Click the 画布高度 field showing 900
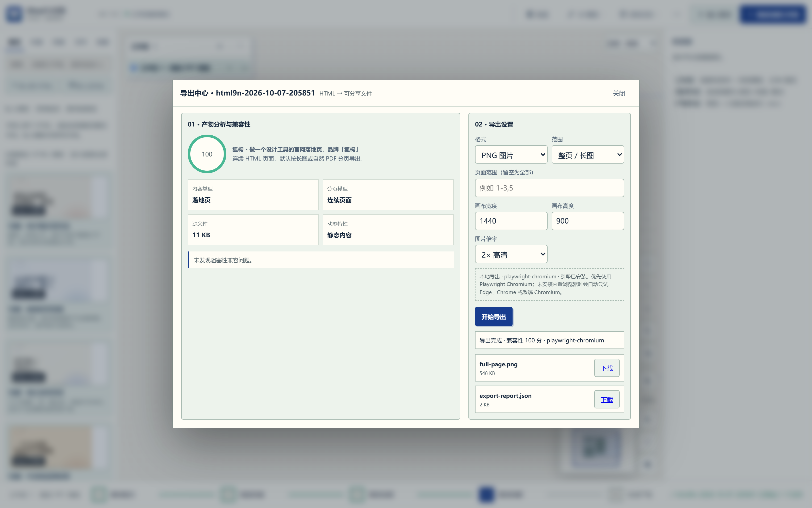This screenshot has height=508, width=812. 587,221
